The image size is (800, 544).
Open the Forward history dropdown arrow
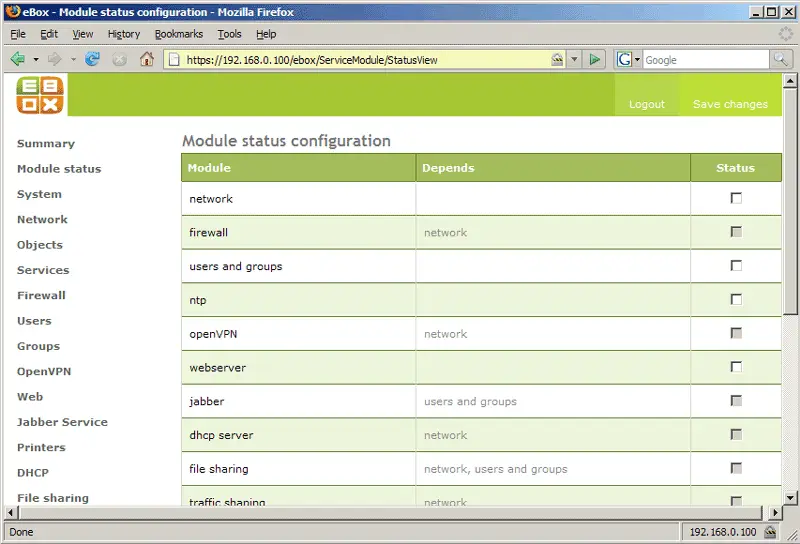73,60
